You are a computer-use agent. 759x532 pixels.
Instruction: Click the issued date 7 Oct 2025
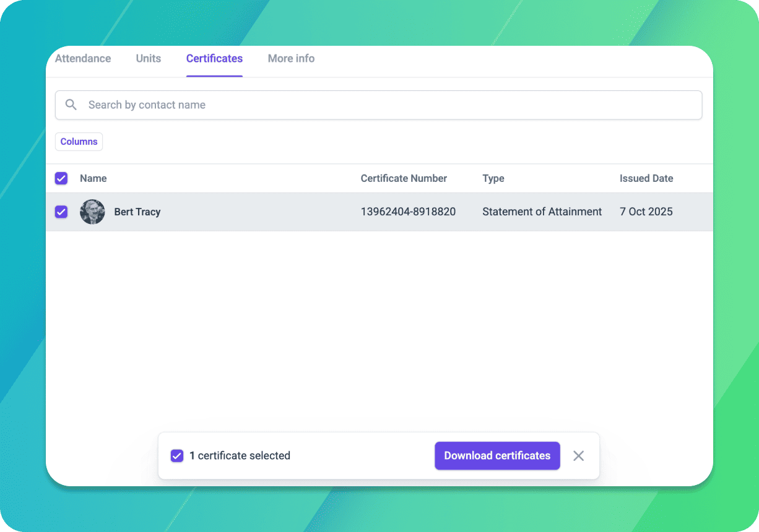coord(646,212)
